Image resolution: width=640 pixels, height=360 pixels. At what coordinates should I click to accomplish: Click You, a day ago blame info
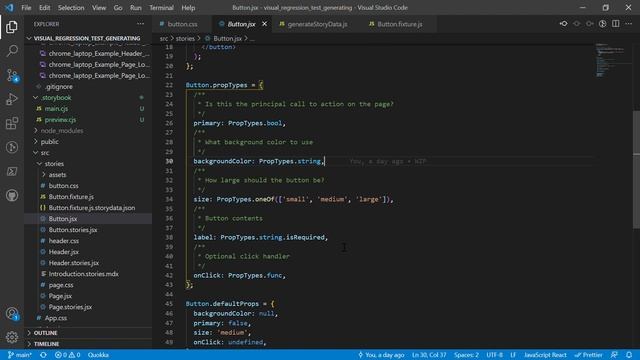381,355
